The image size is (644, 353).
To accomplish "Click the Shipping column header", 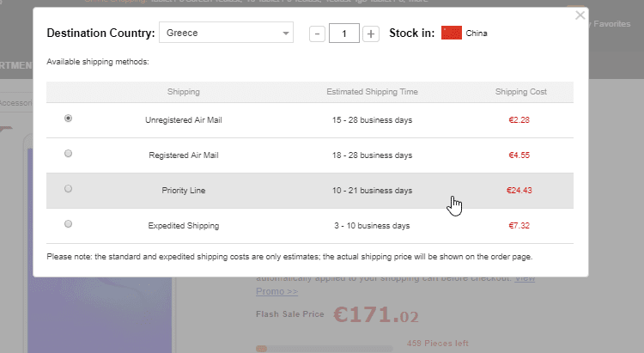I will click(x=184, y=92).
